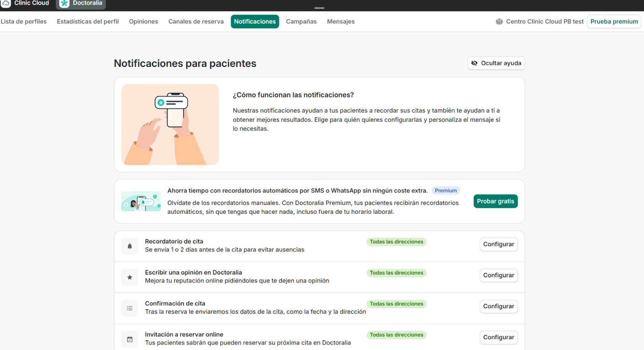Open the Opiniones tab

pyautogui.click(x=143, y=22)
